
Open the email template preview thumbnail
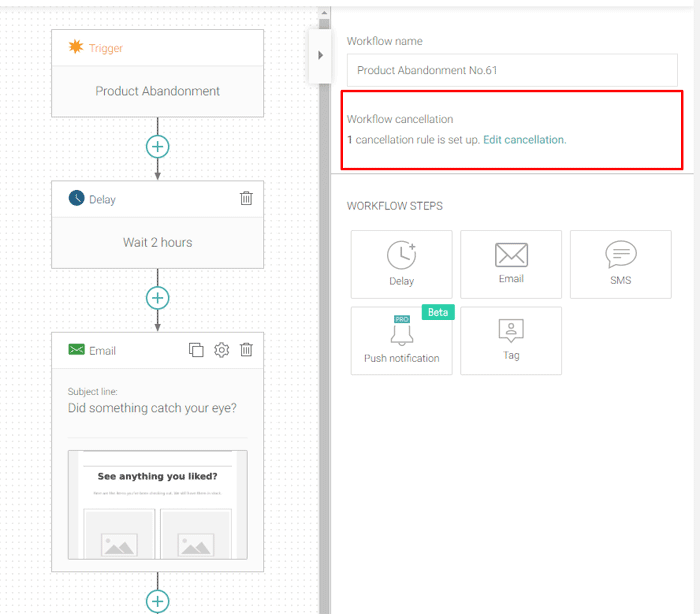(158, 505)
